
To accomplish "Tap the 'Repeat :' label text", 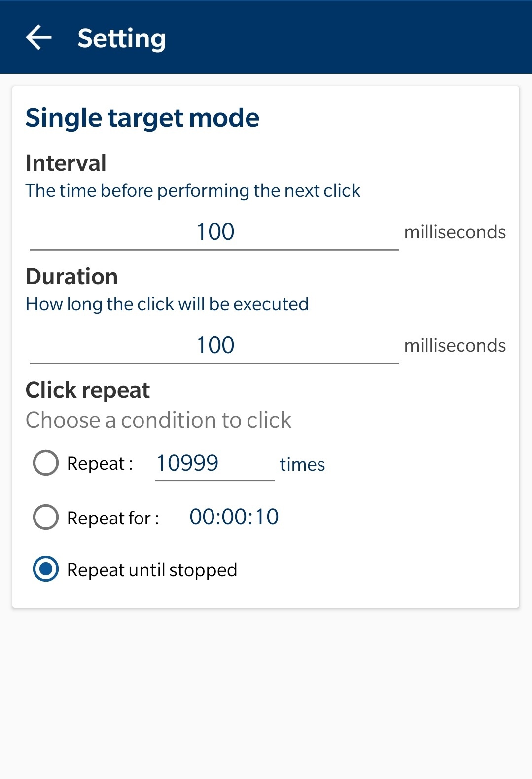I will coord(100,464).
